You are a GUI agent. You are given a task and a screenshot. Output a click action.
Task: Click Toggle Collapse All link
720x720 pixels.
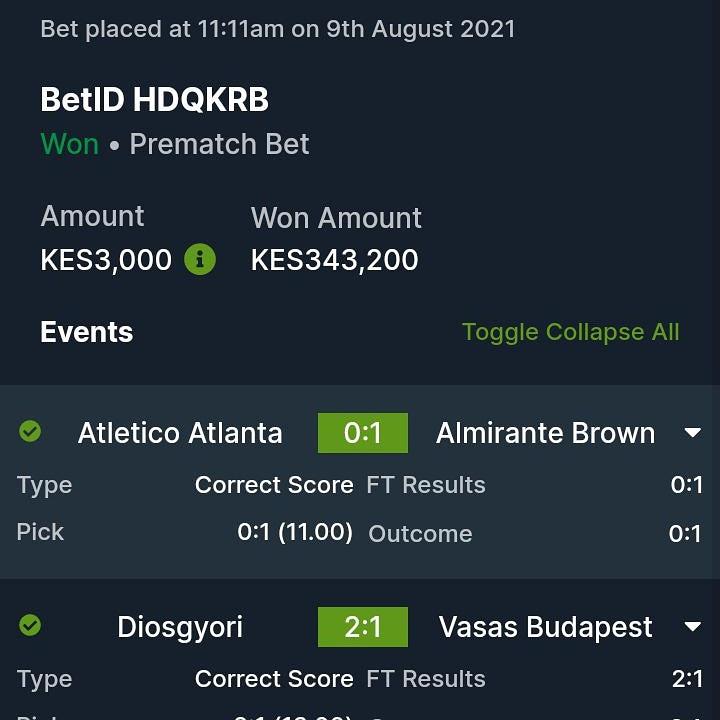click(x=570, y=332)
